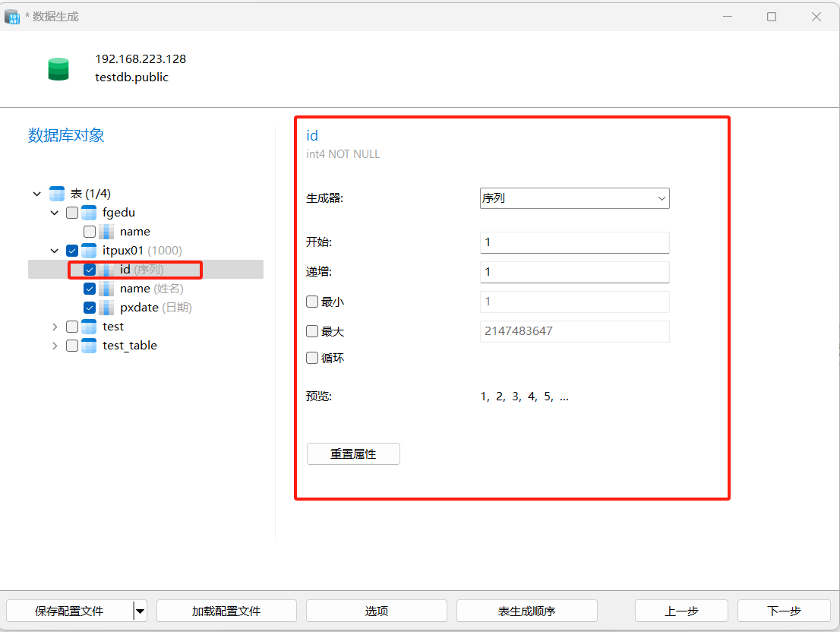Click the 下一步 next button
840x632 pixels.
pyautogui.click(x=784, y=611)
